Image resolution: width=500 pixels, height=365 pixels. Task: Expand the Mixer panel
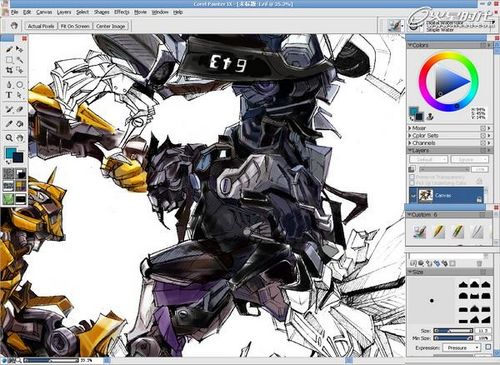click(x=410, y=128)
